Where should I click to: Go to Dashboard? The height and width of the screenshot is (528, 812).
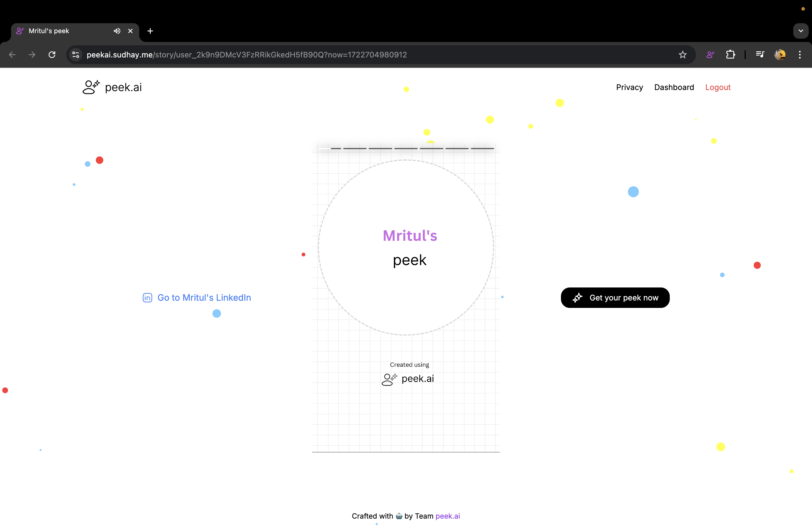tap(674, 87)
